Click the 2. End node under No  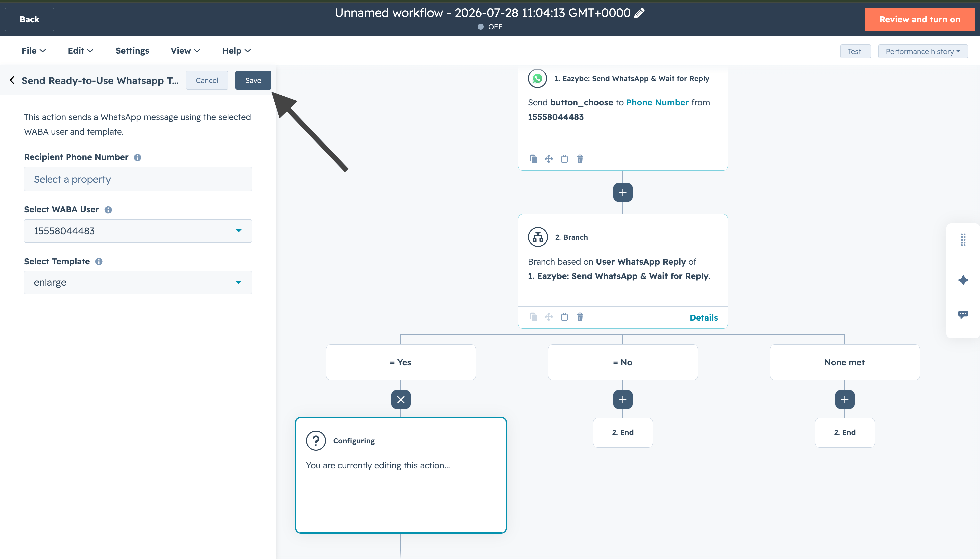pyautogui.click(x=623, y=433)
